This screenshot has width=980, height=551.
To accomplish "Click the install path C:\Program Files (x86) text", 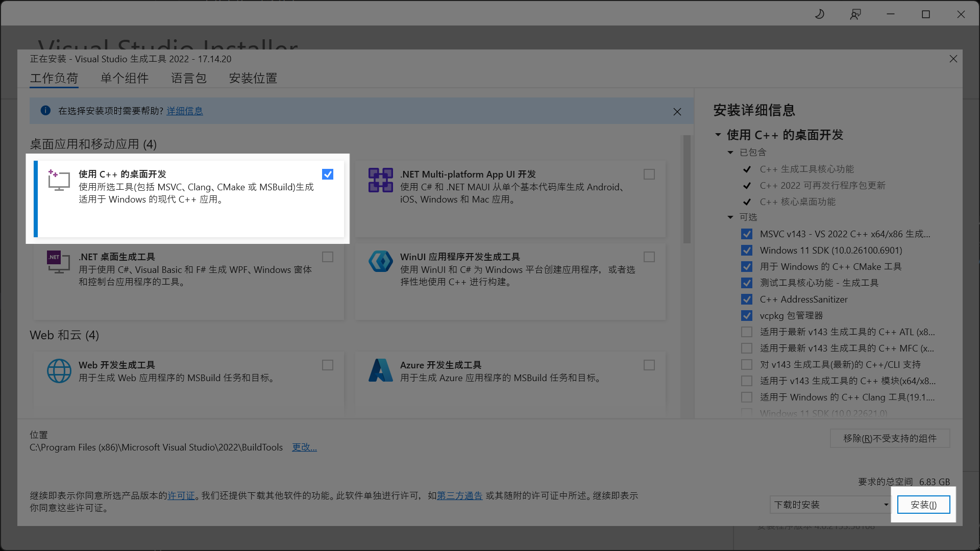I will point(156,447).
